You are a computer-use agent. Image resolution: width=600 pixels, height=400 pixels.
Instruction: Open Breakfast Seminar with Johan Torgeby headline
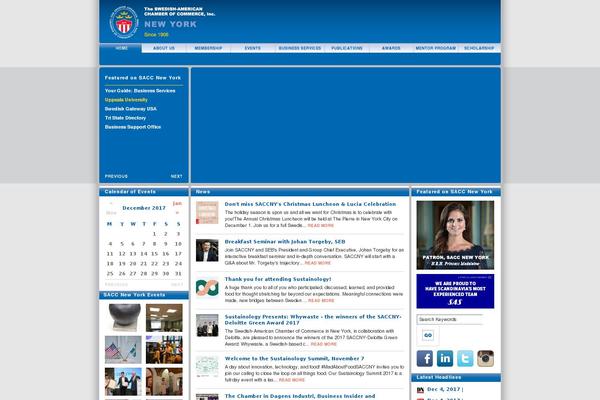click(285, 242)
